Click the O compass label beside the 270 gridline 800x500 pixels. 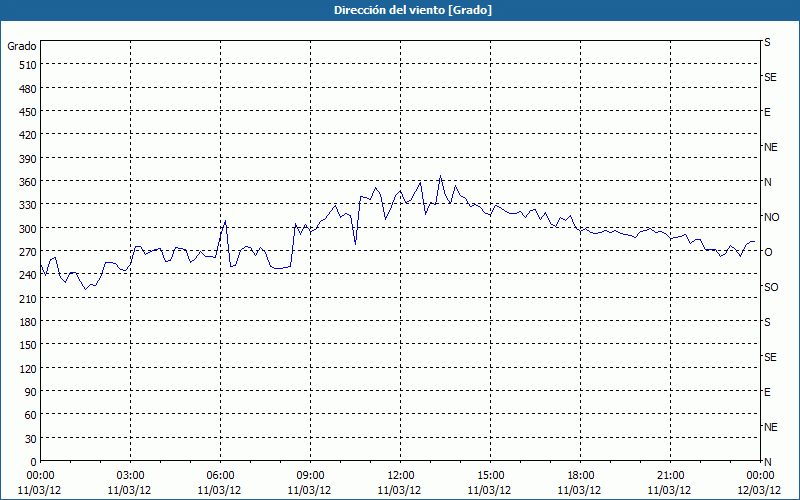(768, 253)
